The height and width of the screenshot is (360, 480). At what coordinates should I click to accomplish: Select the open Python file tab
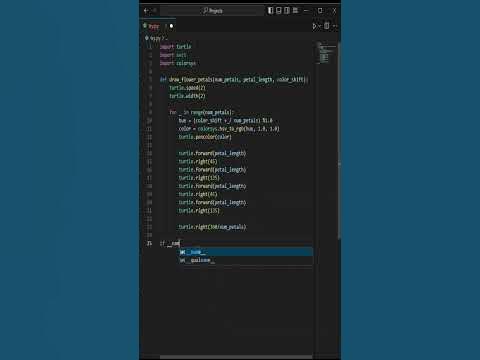pos(158,26)
